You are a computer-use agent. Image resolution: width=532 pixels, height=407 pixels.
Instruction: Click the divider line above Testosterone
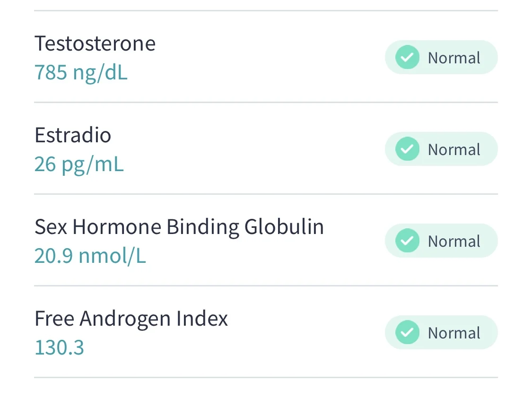(x=266, y=10)
